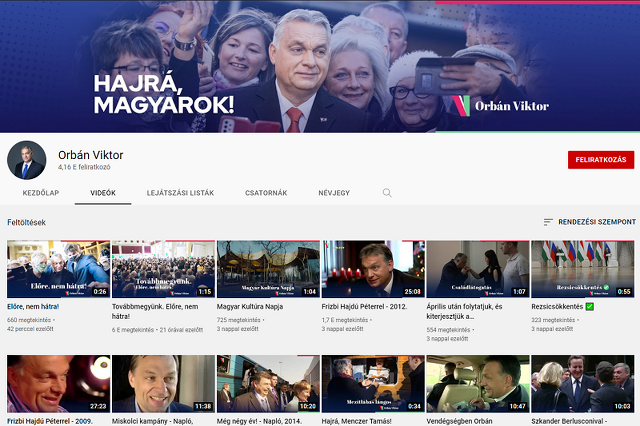This screenshot has height=426, width=640.
Task: Click the 42 perccel ezelőtt upload time
Action: 30,329
